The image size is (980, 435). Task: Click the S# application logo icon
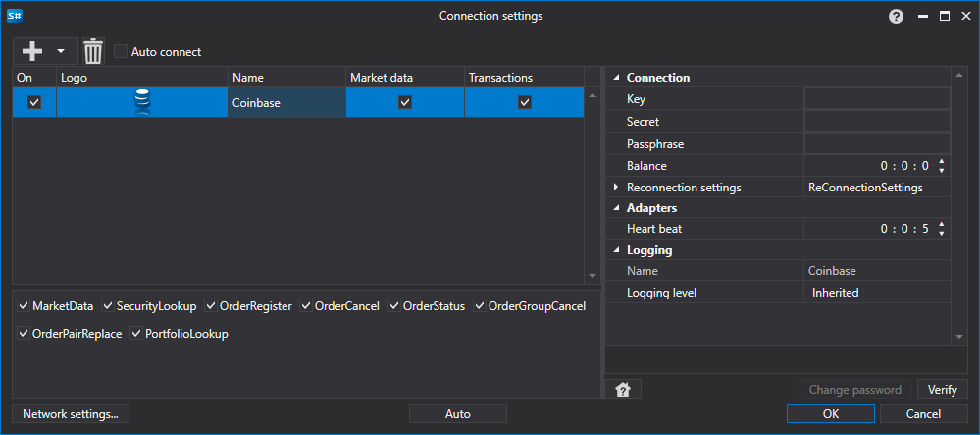(x=15, y=17)
